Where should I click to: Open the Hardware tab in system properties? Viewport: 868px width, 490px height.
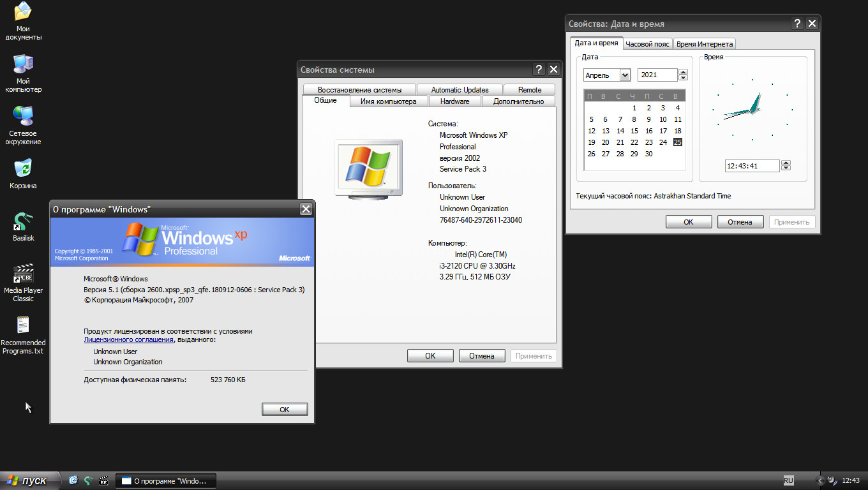[454, 101]
